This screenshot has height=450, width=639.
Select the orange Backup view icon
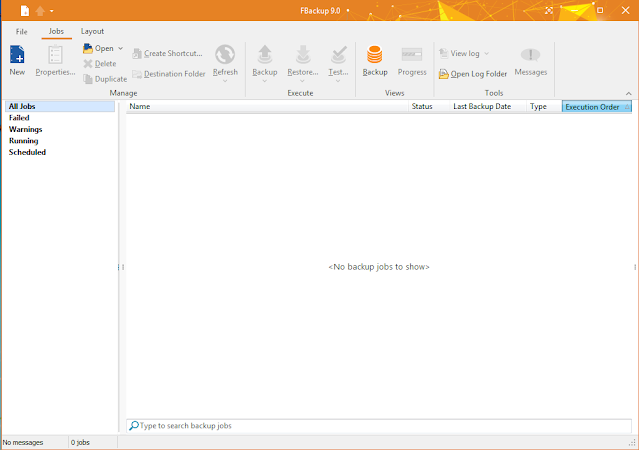tap(375, 55)
